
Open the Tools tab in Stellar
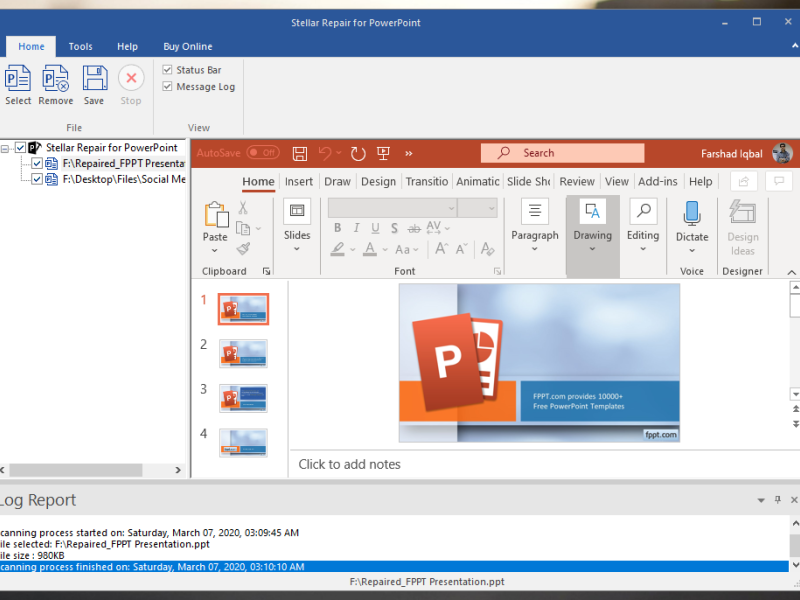[x=81, y=46]
